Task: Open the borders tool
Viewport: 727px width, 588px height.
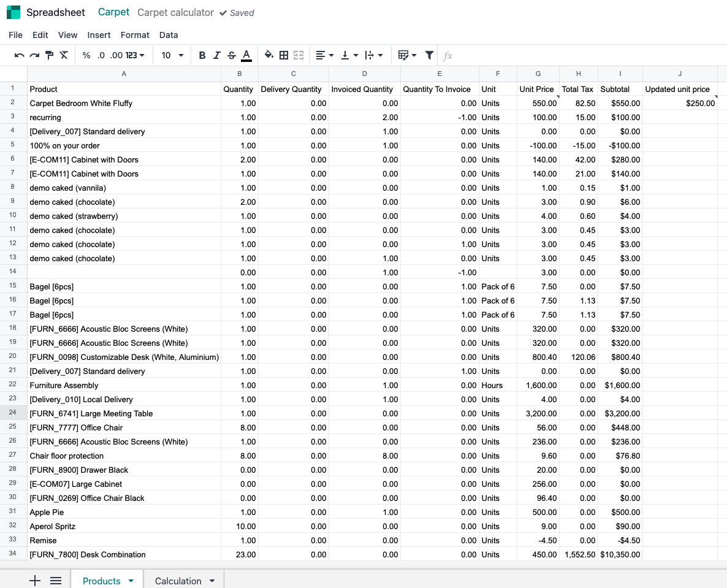Action: 284,55
